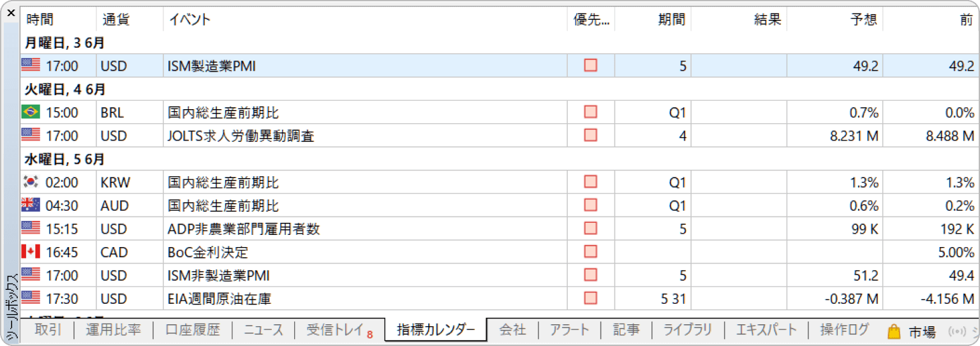Click priority marker for JOLTS求人労働異動調査
The image size is (980, 346).
coord(591,135)
